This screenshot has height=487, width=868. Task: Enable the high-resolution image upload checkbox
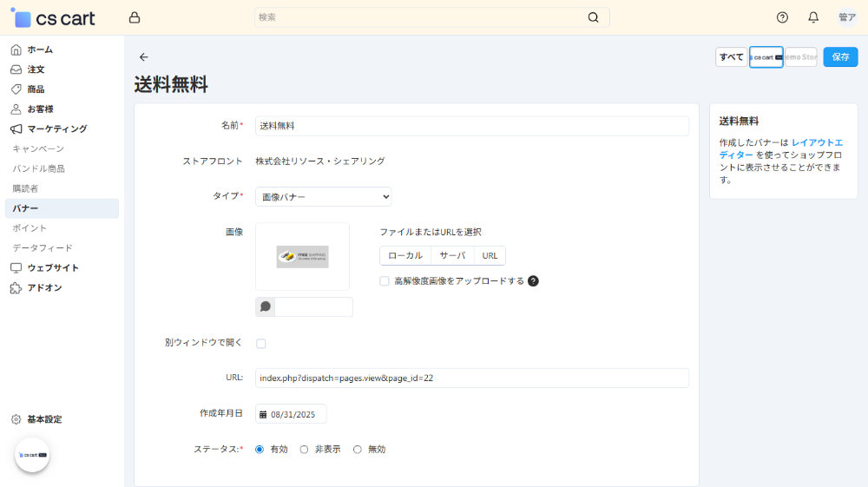point(385,281)
